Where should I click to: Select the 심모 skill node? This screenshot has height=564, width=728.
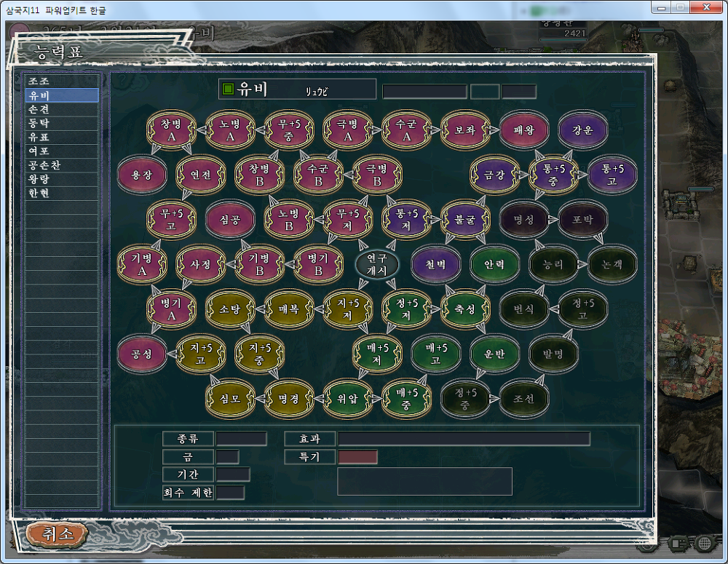click(x=229, y=397)
